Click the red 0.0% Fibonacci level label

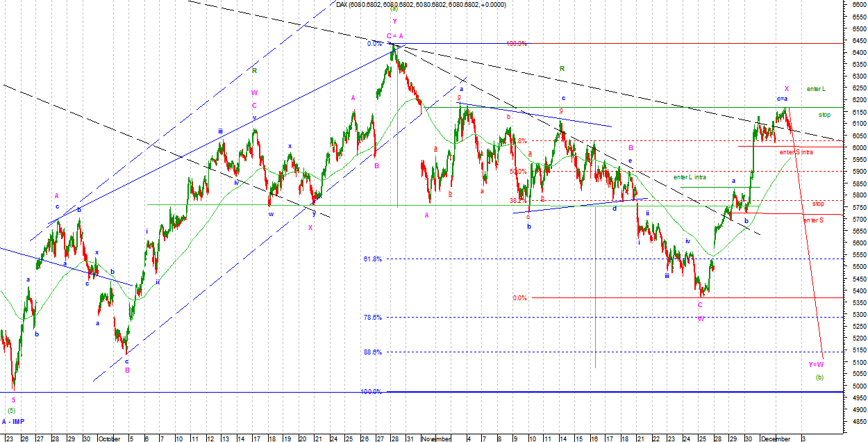(x=519, y=298)
